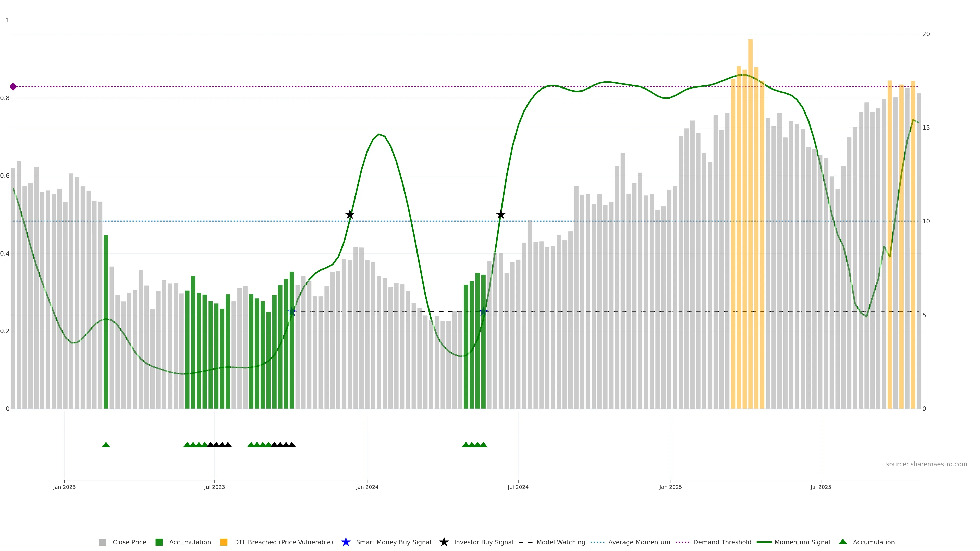Click the first black Investor Buy Signal star
Screen dimensions: 980x551
[x=350, y=215]
